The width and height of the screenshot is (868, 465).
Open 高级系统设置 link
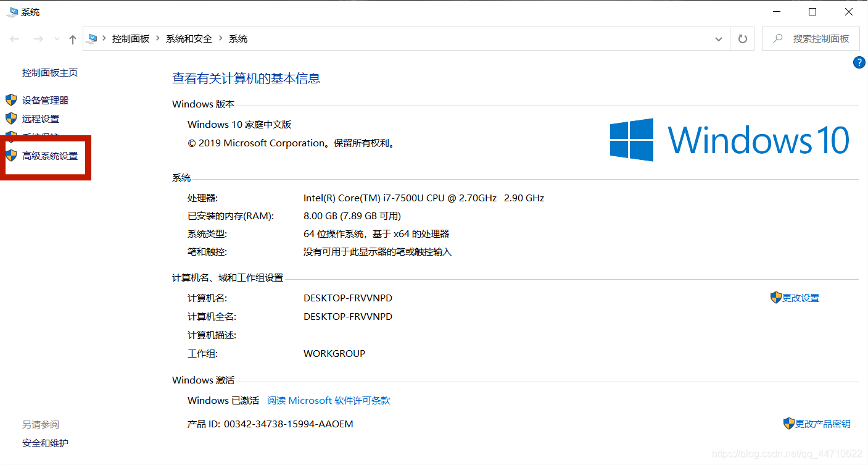[50, 156]
